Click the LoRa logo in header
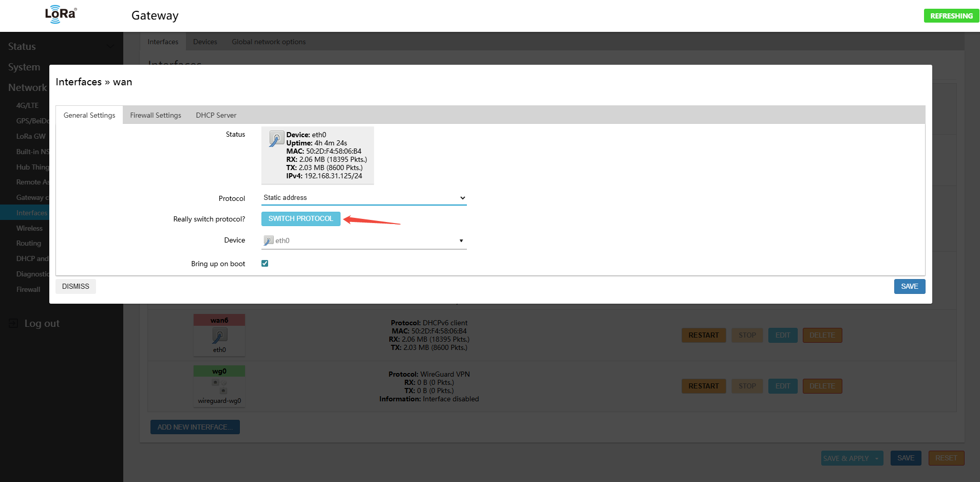Image resolution: width=980 pixels, height=482 pixels. pyautogui.click(x=61, y=14)
